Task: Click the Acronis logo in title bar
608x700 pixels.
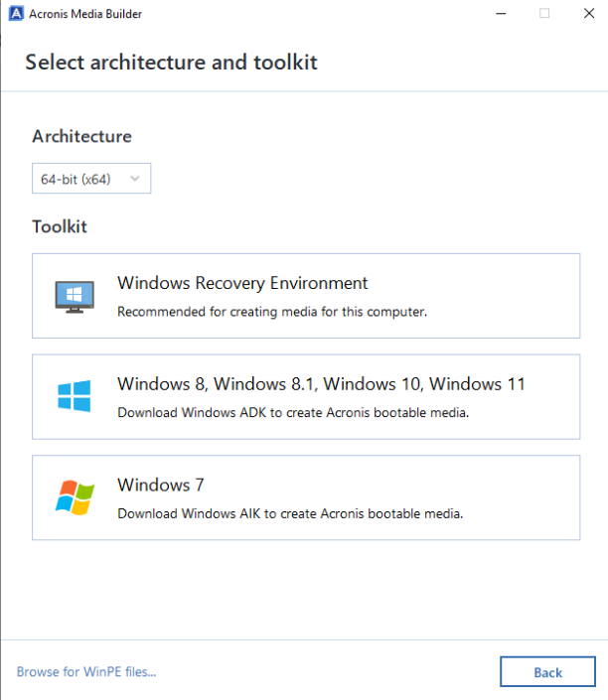Action: tap(16, 13)
